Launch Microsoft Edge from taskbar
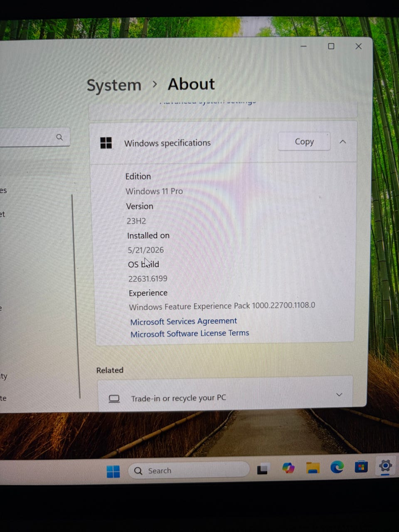Screen dimensions: 399x532 coord(337,467)
